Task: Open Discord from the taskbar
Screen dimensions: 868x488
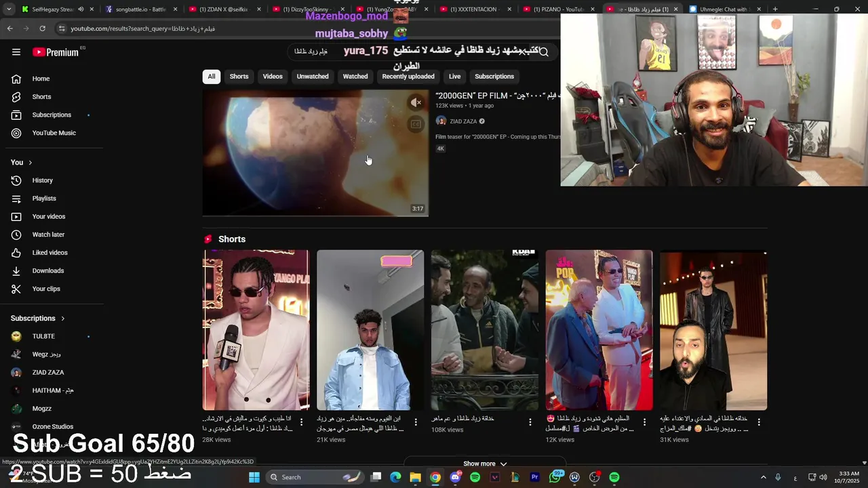Action: [x=455, y=477]
